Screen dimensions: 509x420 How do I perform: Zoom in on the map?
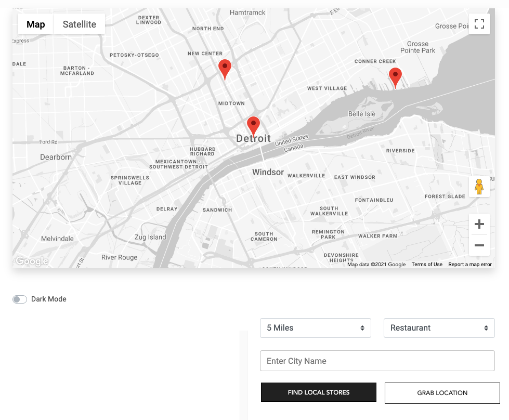(479, 224)
